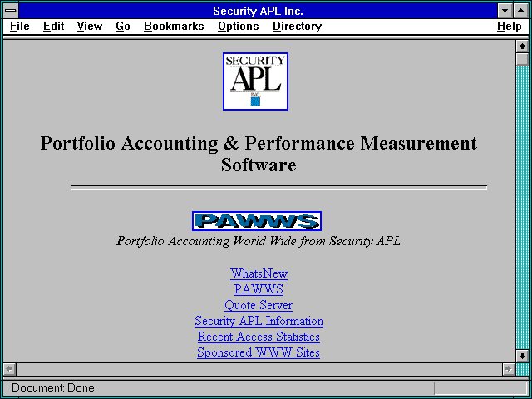This screenshot has height=399, width=532.
Task: Click the title bar minimize arrow
Action: [505, 11]
